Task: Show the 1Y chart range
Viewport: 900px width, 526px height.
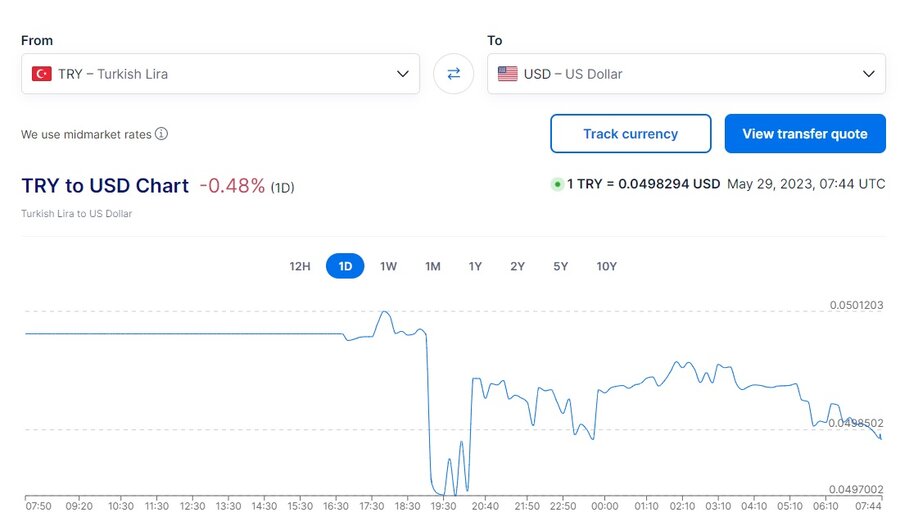Action: [x=475, y=266]
